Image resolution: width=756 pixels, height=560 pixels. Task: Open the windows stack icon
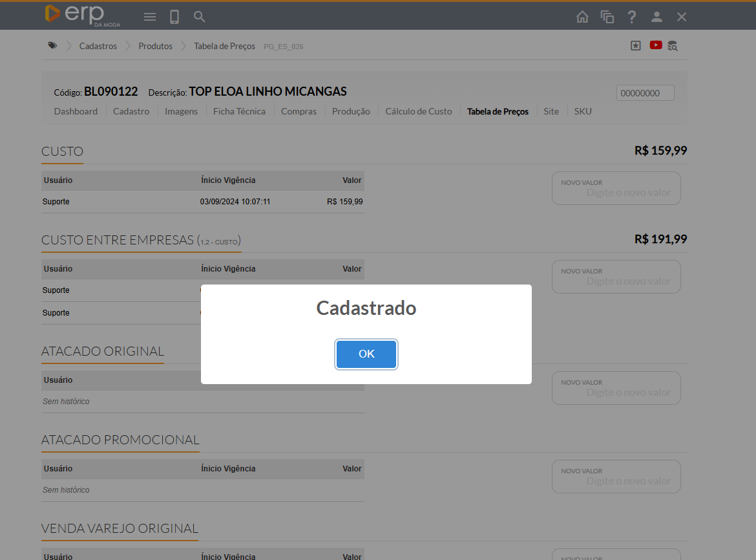607,17
